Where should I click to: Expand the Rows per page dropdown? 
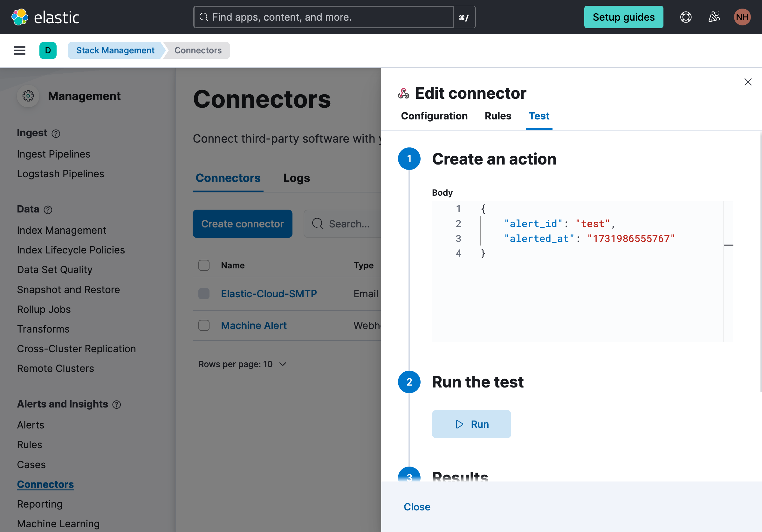[x=242, y=364]
